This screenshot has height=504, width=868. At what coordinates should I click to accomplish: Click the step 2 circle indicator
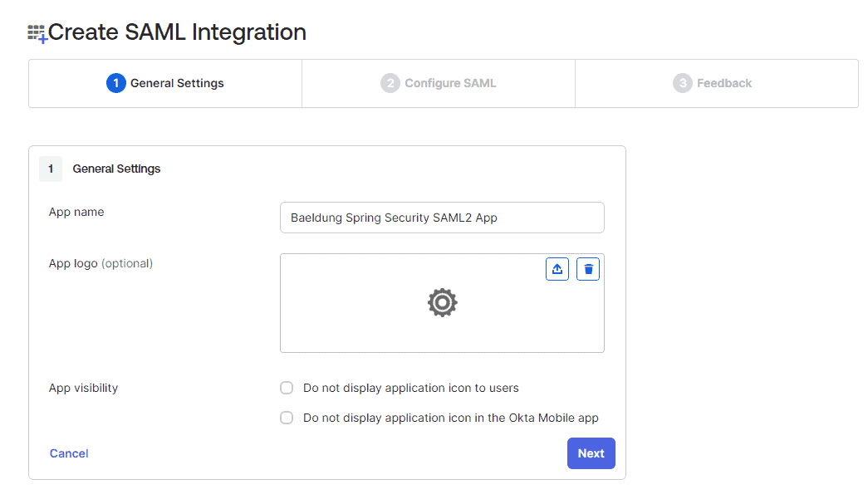(390, 83)
